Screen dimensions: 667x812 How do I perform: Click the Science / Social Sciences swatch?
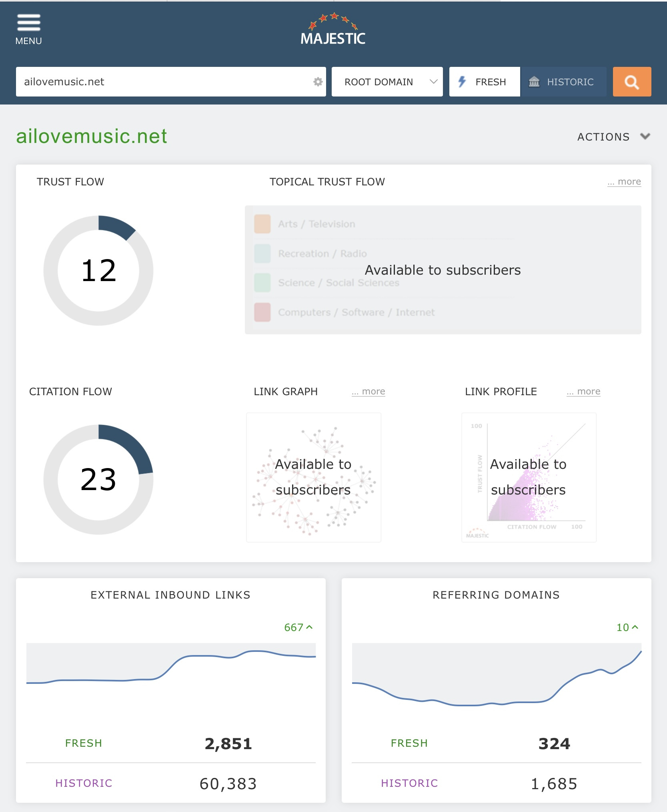[262, 283]
